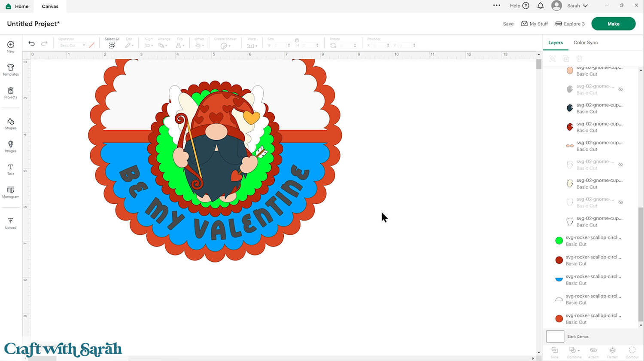This screenshot has width=644, height=361.
Task: Open the Shapes tool
Action: point(11,123)
